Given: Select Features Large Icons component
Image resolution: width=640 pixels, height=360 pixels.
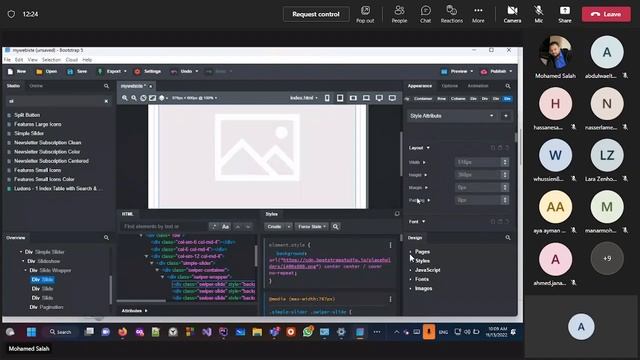Looking at the screenshot, I should [38, 124].
